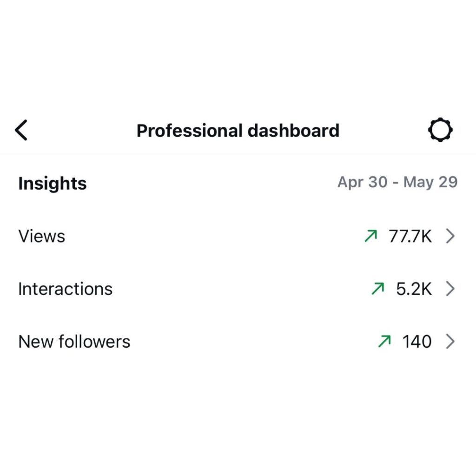Expand the New followers chevron
This screenshot has height=476, width=476.
(450, 342)
